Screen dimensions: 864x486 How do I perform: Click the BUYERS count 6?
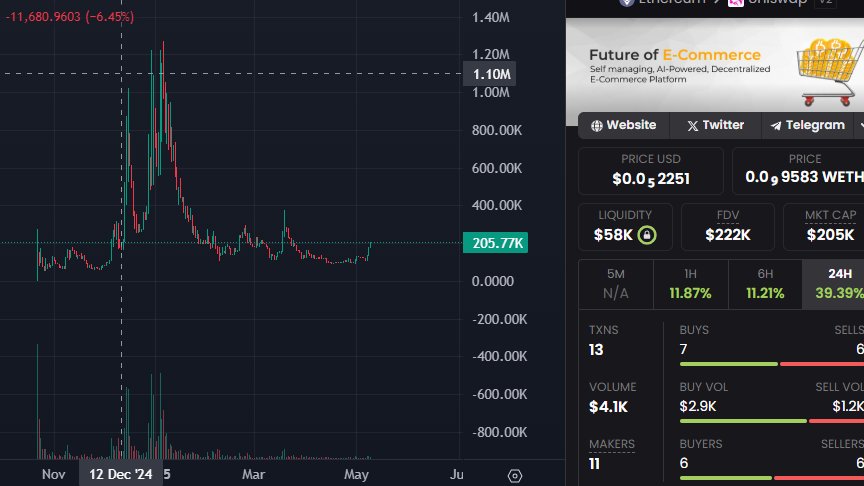(684, 463)
